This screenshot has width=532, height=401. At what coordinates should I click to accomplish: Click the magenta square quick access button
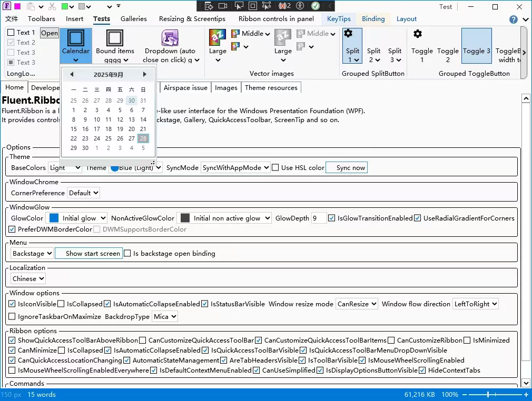(x=17, y=6)
